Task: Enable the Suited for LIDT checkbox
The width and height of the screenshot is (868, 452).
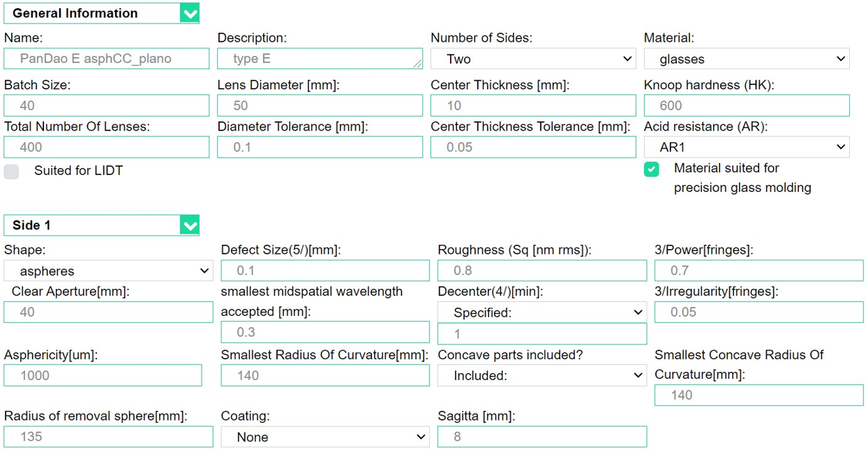Action: tap(11, 172)
